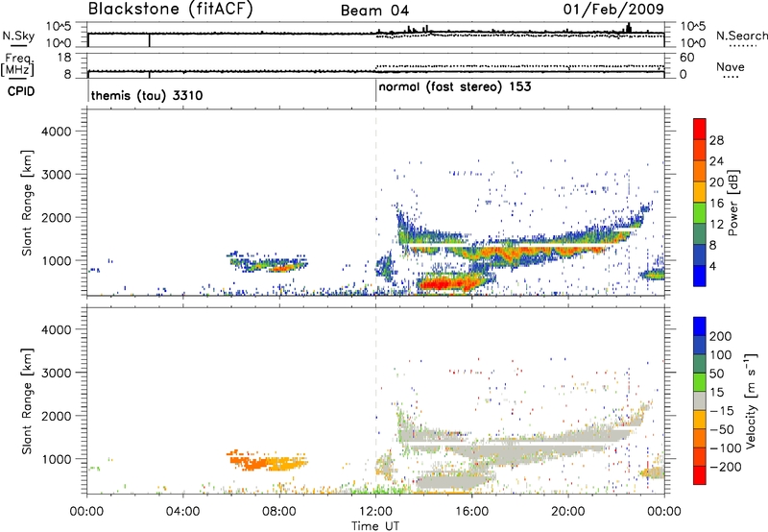Screen dimensions: 768x532
Task: Click the power echo patch near 08:00
Action: click(x=281, y=267)
